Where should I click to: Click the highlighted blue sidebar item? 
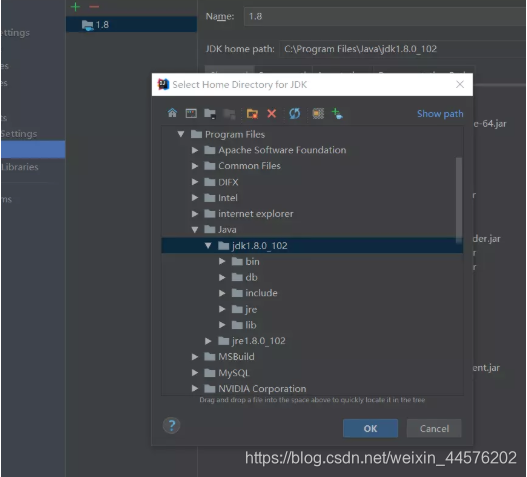point(33,149)
